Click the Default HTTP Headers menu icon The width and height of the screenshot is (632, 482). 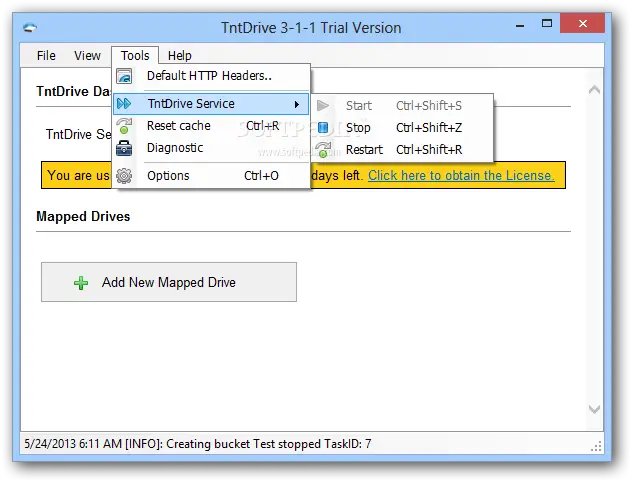[124, 76]
